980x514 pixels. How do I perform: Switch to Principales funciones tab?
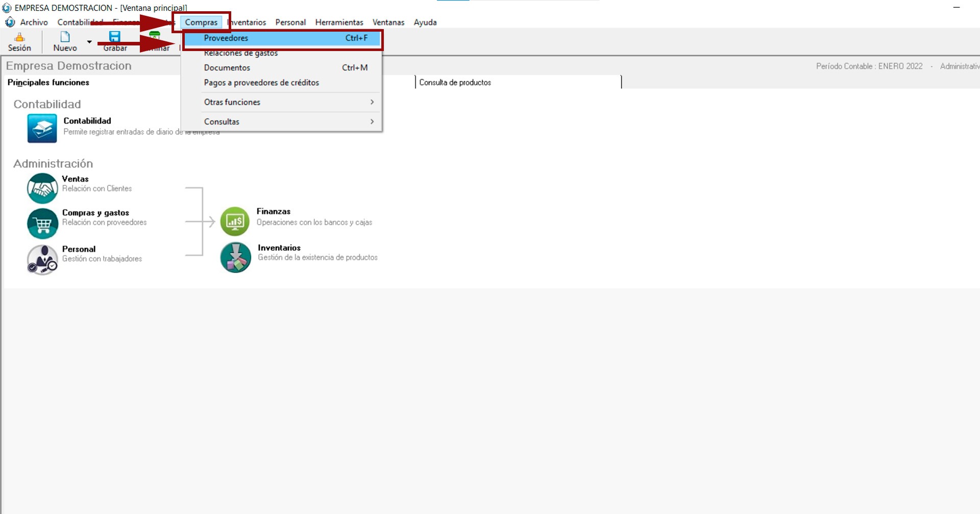48,82
